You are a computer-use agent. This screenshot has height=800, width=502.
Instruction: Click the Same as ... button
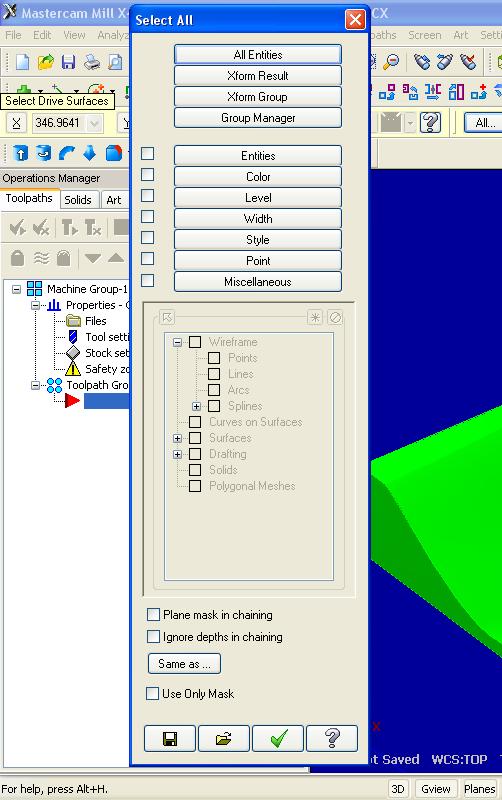tap(184, 664)
